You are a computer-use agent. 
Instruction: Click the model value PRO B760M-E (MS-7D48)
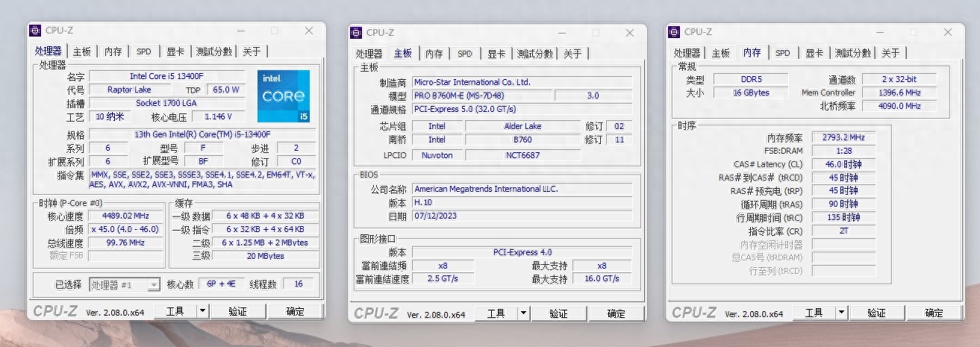481,96
